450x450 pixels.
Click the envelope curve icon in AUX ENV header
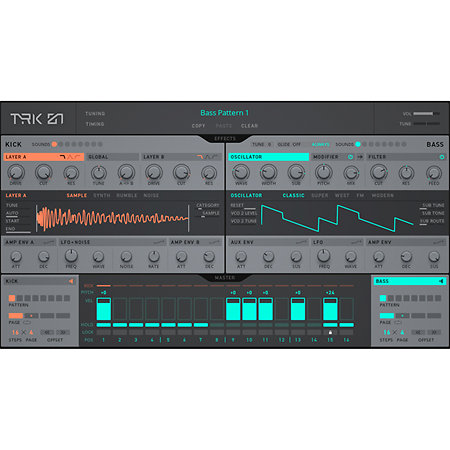tap(302, 242)
